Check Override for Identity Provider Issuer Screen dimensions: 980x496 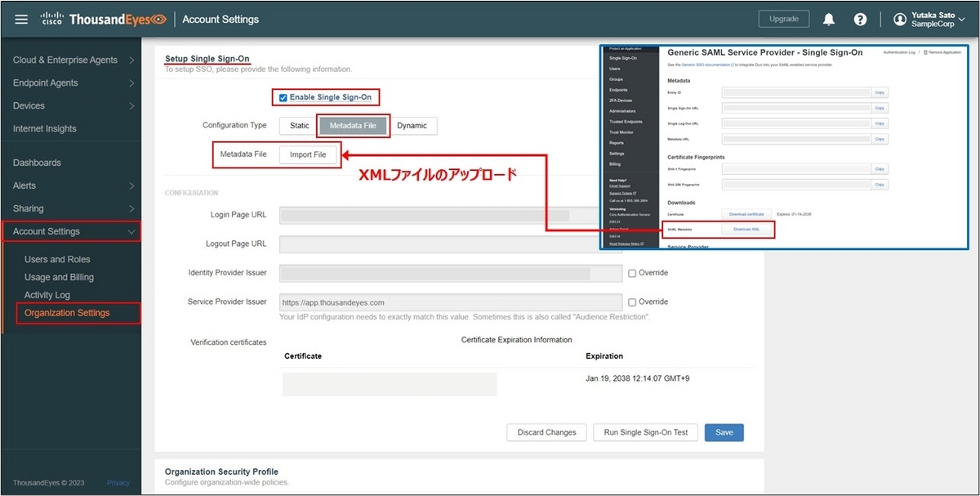[x=632, y=273]
